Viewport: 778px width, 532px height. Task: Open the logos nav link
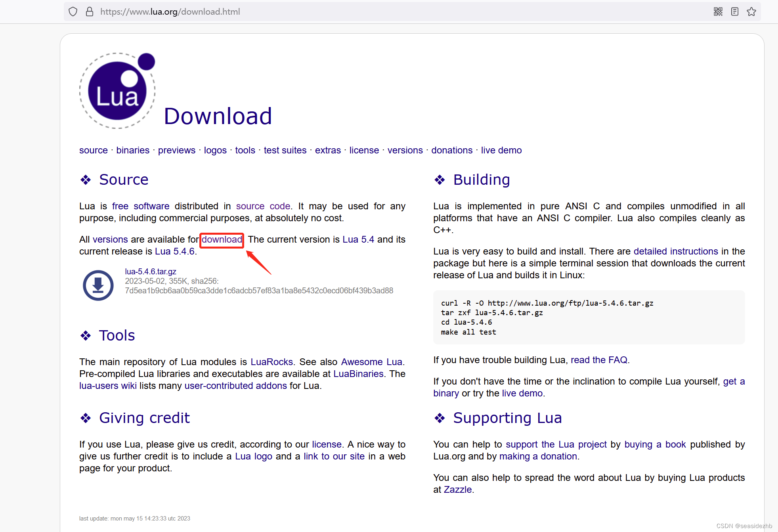click(215, 150)
